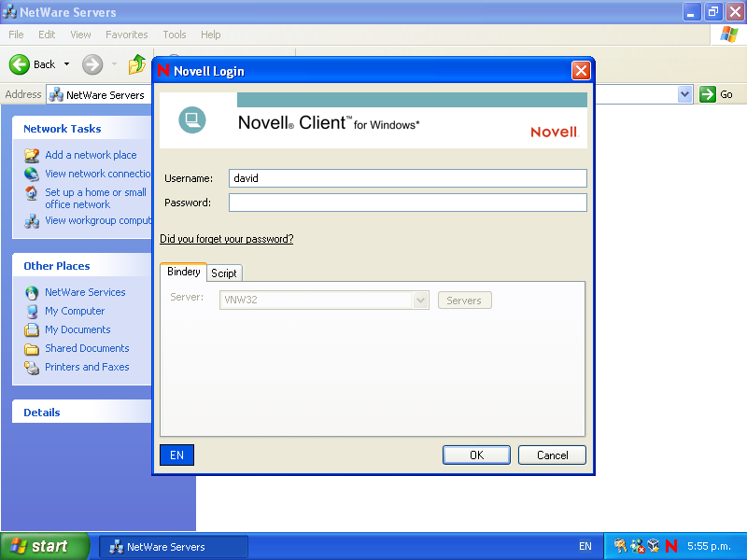The height and width of the screenshot is (560, 747).
Task: Open the Edit menu
Action: [47, 35]
